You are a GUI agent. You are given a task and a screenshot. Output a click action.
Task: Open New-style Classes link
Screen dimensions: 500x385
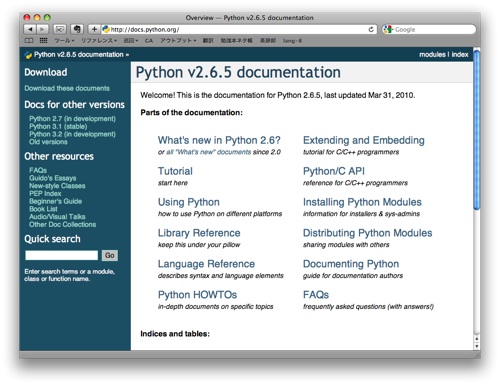tap(57, 186)
